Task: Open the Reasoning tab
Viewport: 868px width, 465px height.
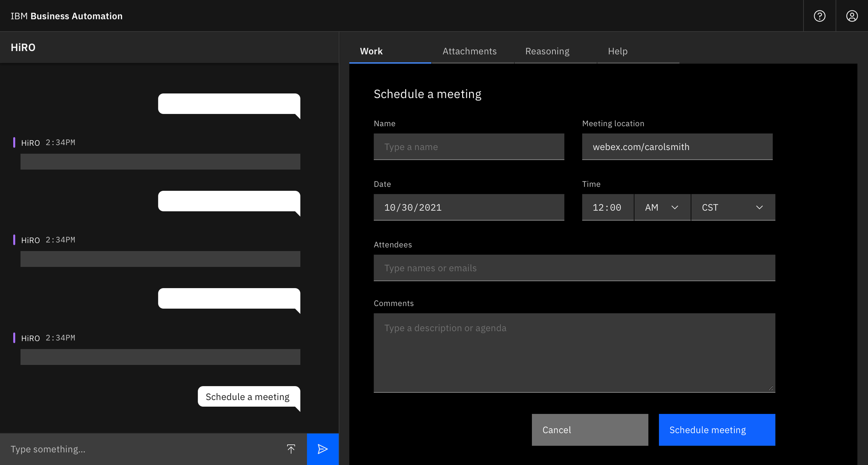Action: (x=555, y=51)
